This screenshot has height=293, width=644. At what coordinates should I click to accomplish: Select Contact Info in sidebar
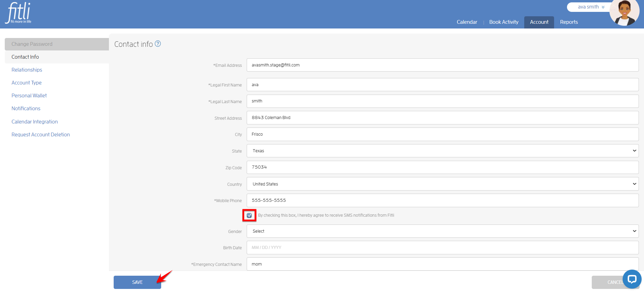coord(57,57)
